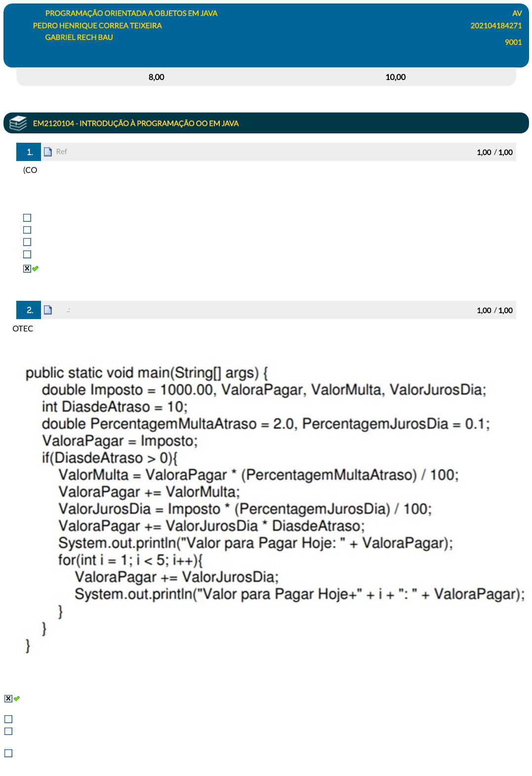This screenshot has width=532, height=776.
Task: Click the stacked books icon in section header
Action: (x=18, y=123)
